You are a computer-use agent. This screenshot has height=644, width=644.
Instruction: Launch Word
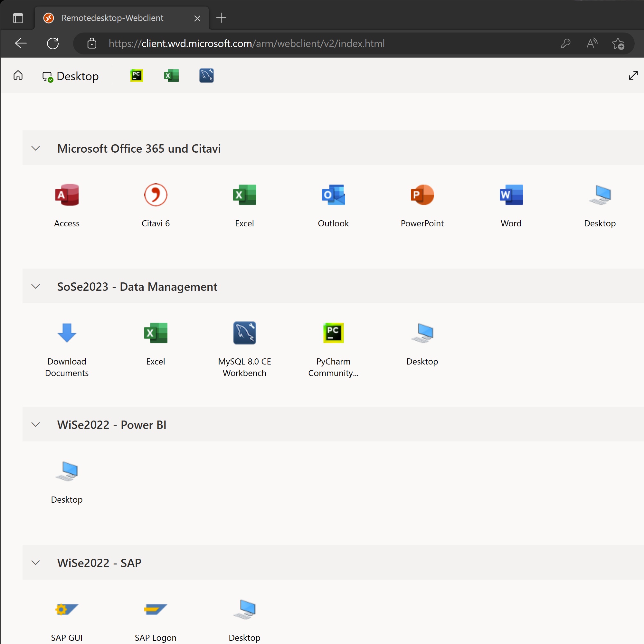pyautogui.click(x=511, y=205)
